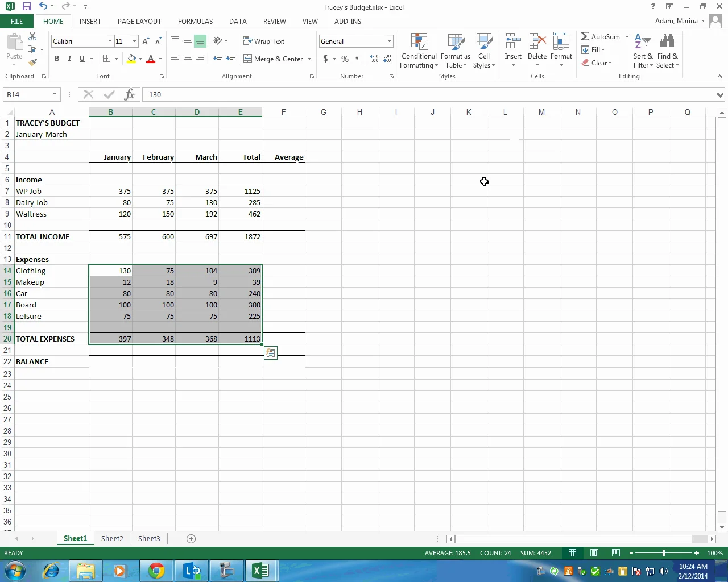Toggle Bold formatting
Image resolution: width=728 pixels, height=582 pixels.
57,59
